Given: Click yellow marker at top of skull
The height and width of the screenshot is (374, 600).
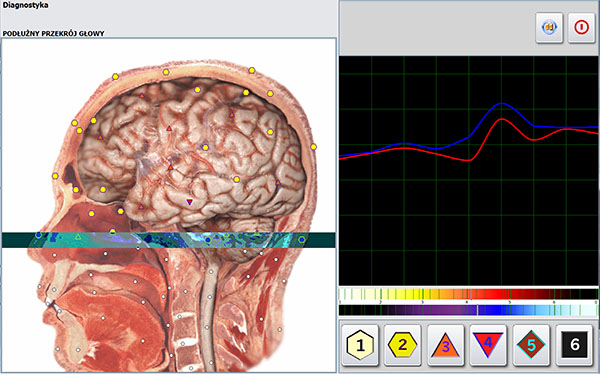Looking at the screenshot, I should point(166,72).
